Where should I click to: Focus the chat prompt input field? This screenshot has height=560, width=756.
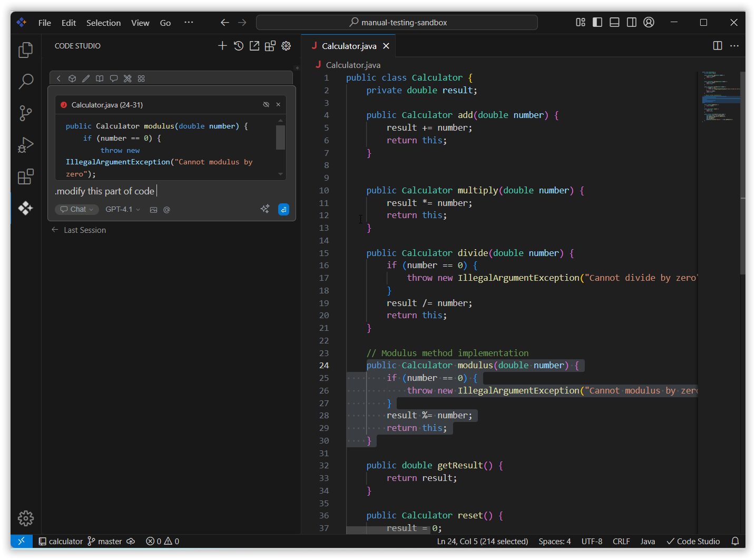coord(171,191)
